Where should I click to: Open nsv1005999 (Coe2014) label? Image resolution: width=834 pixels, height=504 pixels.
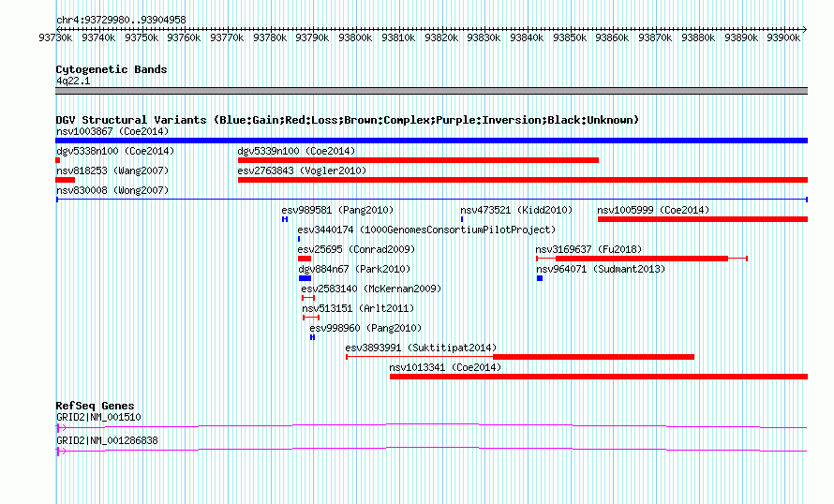tap(653, 210)
